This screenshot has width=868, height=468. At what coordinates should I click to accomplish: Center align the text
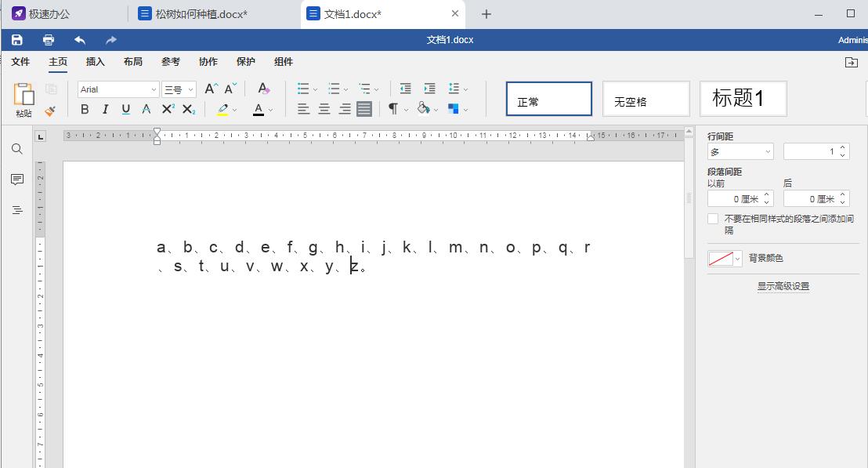(324, 109)
